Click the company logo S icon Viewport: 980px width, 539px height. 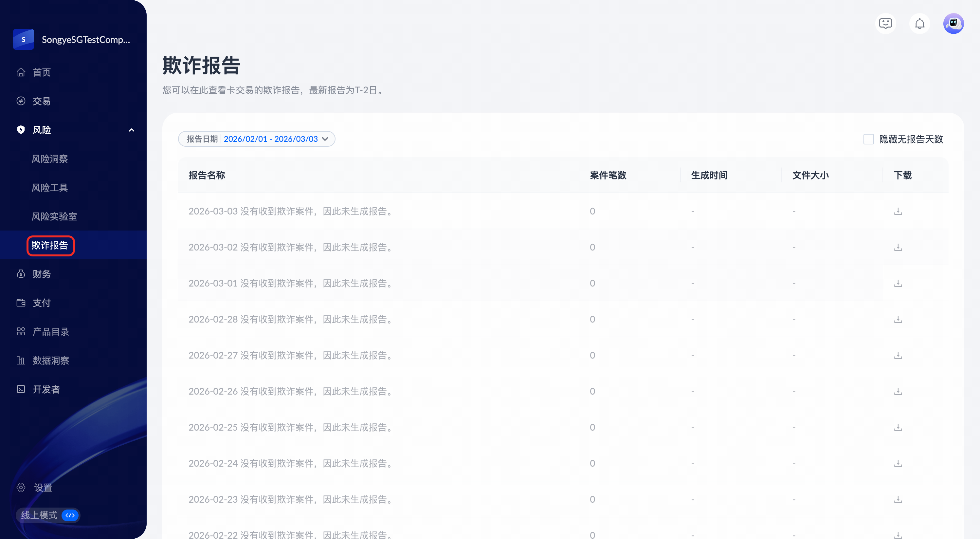(x=23, y=40)
